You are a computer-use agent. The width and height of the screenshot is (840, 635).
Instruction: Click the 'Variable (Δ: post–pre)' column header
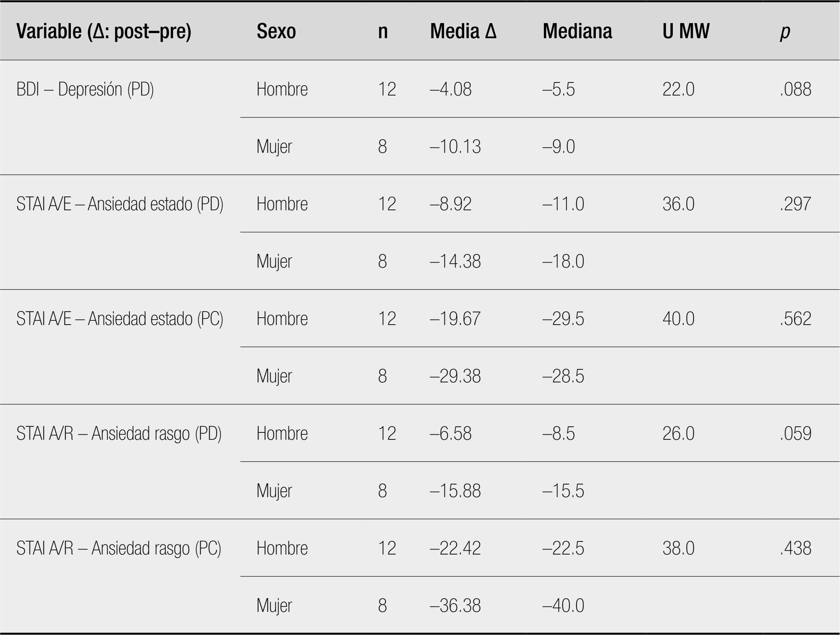(x=104, y=31)
